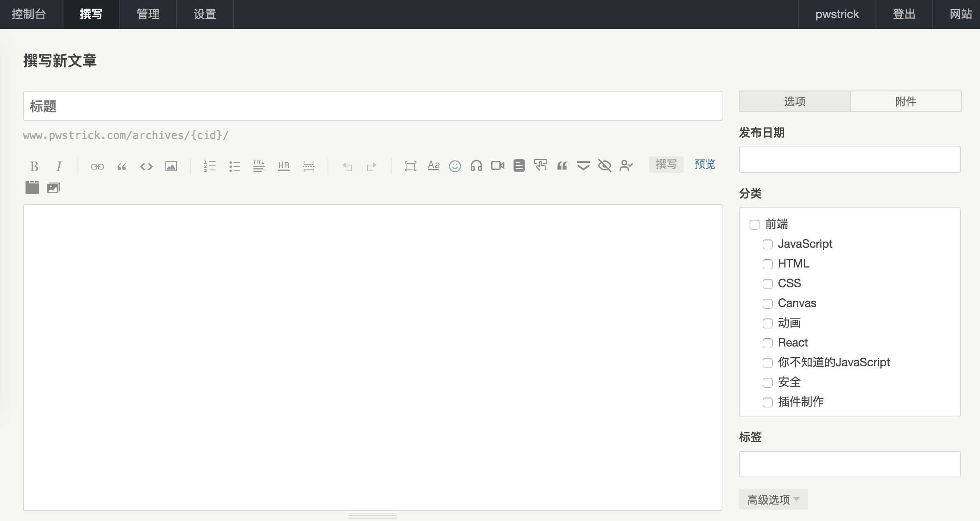Screen dimensions: 980x521
Task: Click the photo gallery icon on second row
Action: point(53,188)
